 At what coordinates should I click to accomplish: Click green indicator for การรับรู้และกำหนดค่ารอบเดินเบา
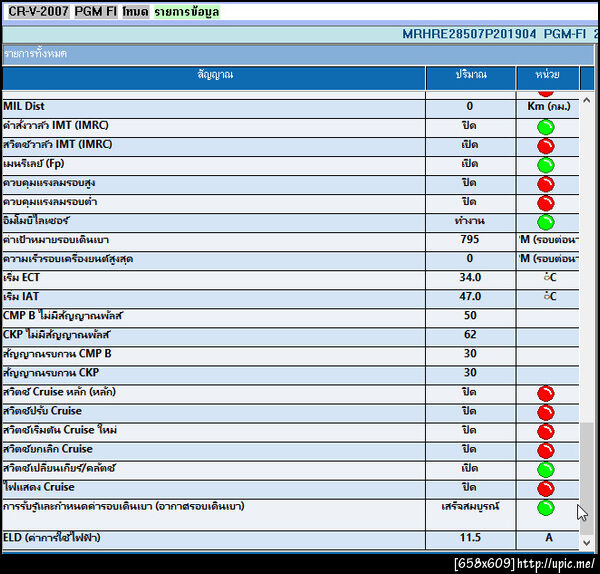tap(546, 508)
